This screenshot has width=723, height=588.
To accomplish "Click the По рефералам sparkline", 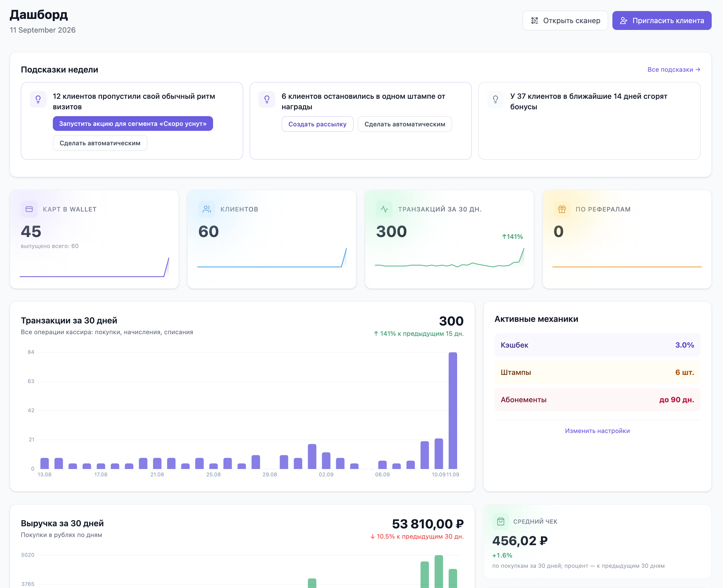I will (627, 267).
